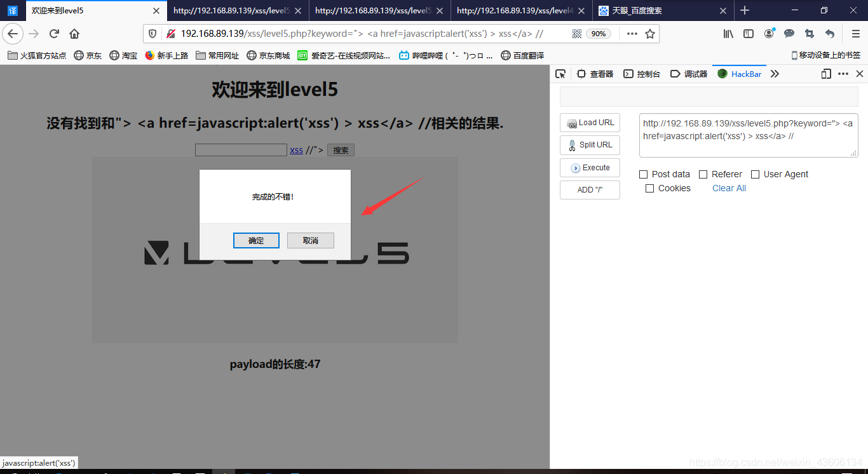Open tracking protection shield in address bar
The image size is (868, 474).
coord(152,34)
